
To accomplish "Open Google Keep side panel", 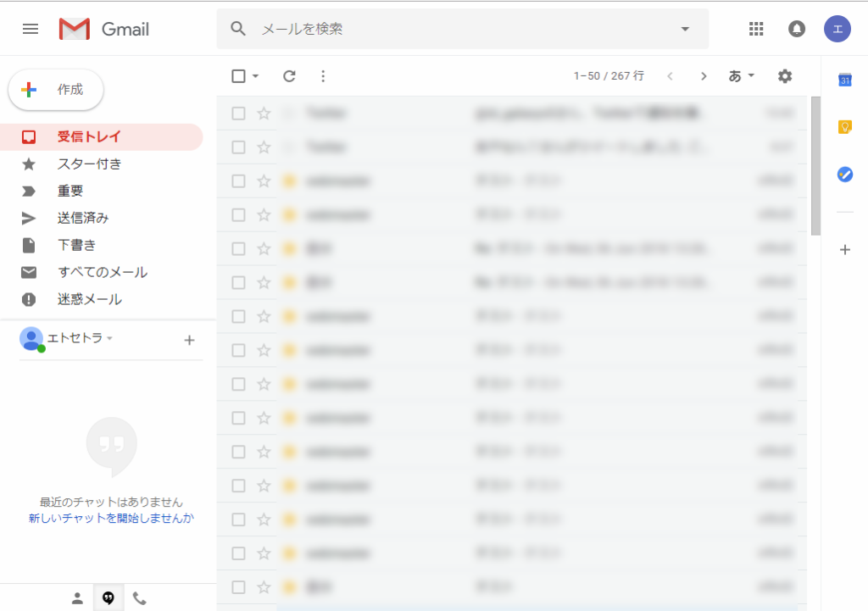I will 844,127.
